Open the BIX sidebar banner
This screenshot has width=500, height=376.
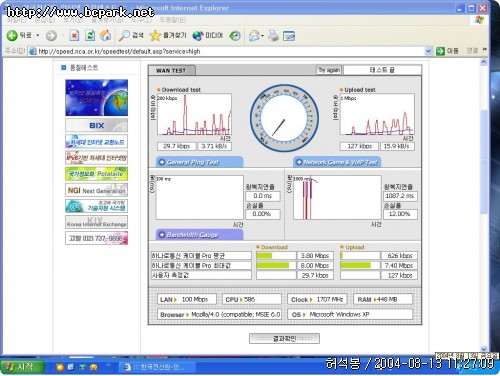click(97, 125)
